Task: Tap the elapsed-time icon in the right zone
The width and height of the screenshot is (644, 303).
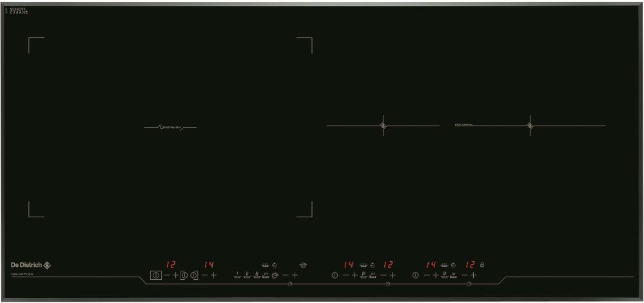Action: pos(453,265)
